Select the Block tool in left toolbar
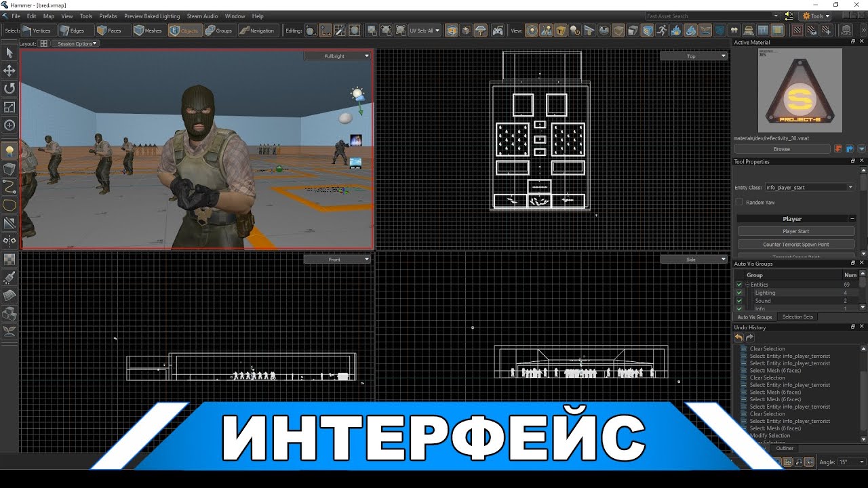 click(x=9, y=169)
